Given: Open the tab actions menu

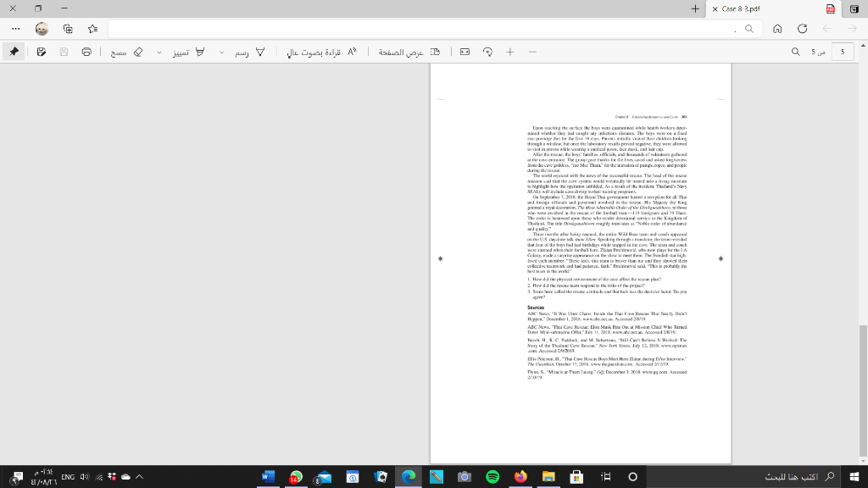Looking at the screenshot, I should 854,8.
